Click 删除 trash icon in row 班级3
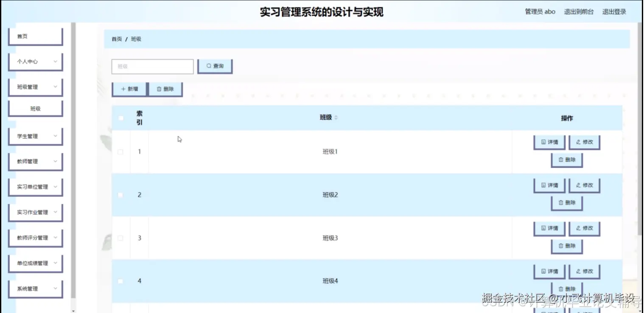644x313 pixels. click(561, 246)
